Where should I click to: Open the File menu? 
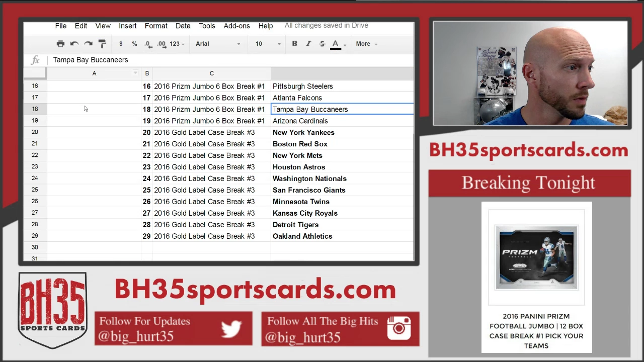click(x=61, y=26)
